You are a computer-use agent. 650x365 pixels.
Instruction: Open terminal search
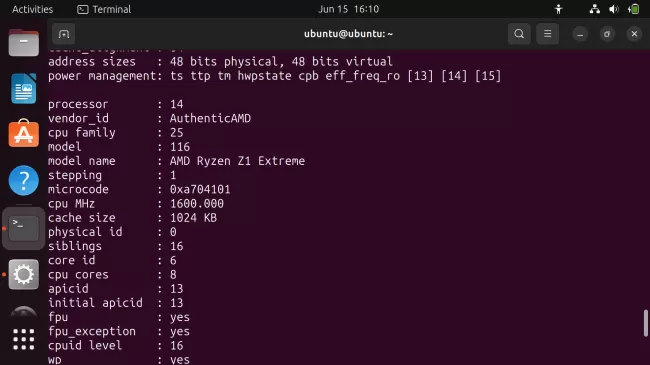coord(519,34)
